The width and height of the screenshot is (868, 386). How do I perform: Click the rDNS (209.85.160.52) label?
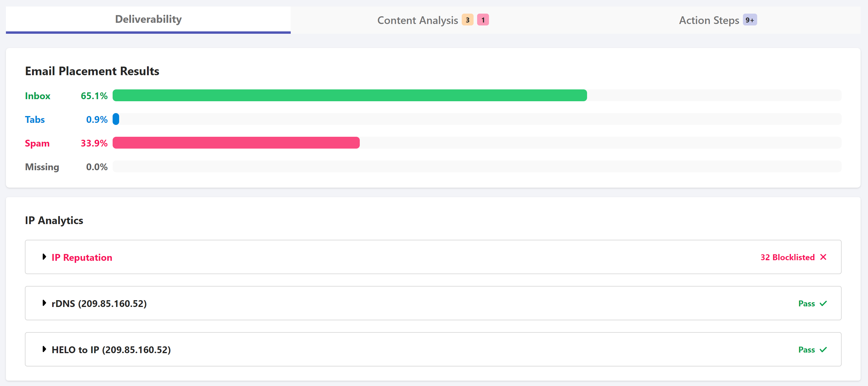[x=99, y=303]
